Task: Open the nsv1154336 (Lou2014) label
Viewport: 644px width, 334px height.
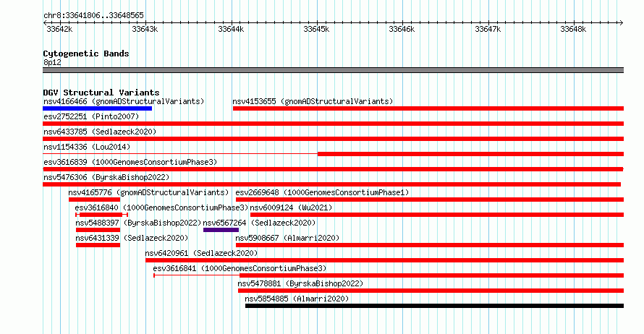Action: (87, 147)
